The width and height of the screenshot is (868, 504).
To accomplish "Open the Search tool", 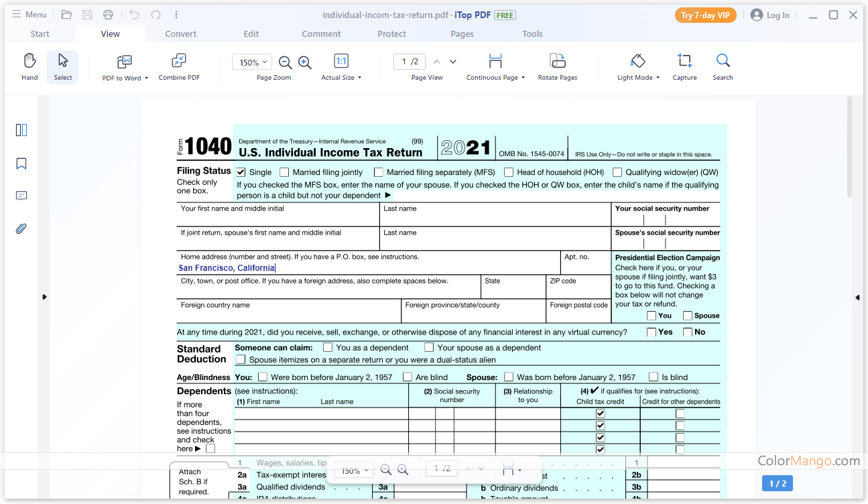I will point(723,67).
